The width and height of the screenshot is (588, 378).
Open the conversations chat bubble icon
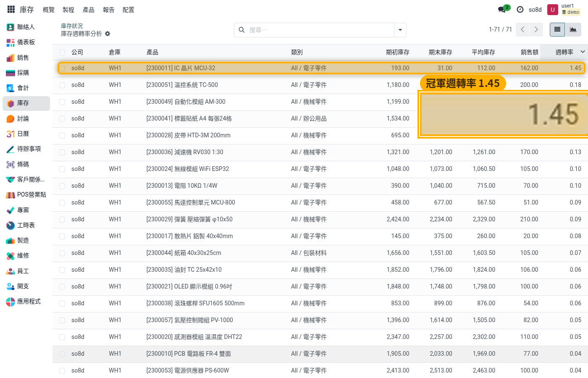[x=503, y=9]
